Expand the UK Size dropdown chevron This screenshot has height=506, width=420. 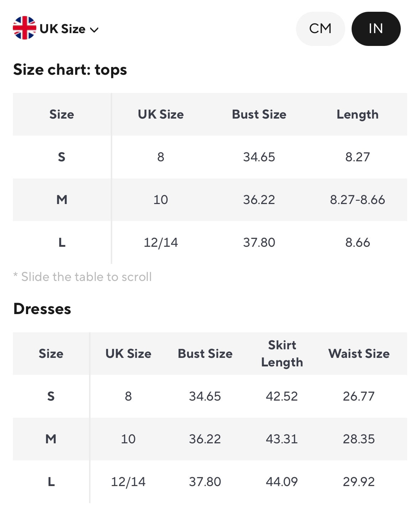click(x=94, y=30)
